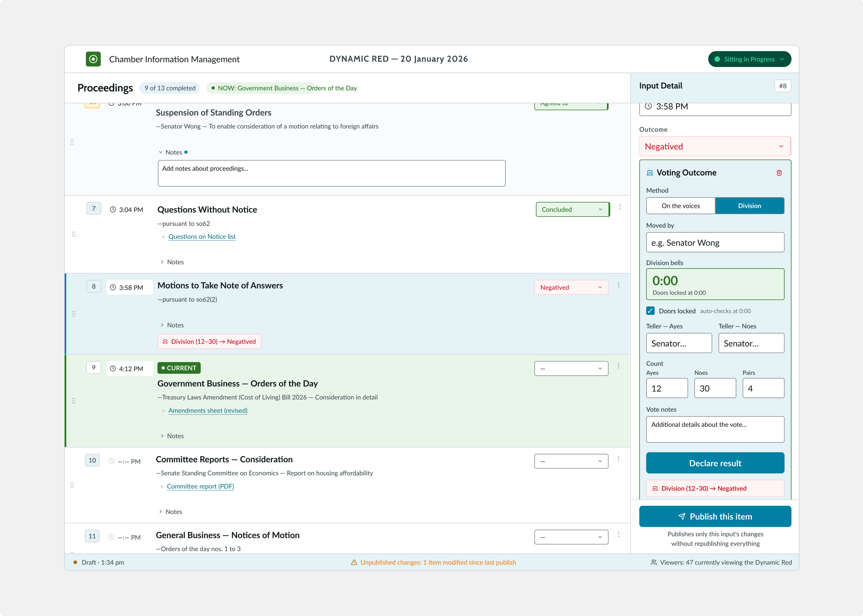
Task: Click Division (12–30) Negatived chip in item 8
Action: [209, 341]
